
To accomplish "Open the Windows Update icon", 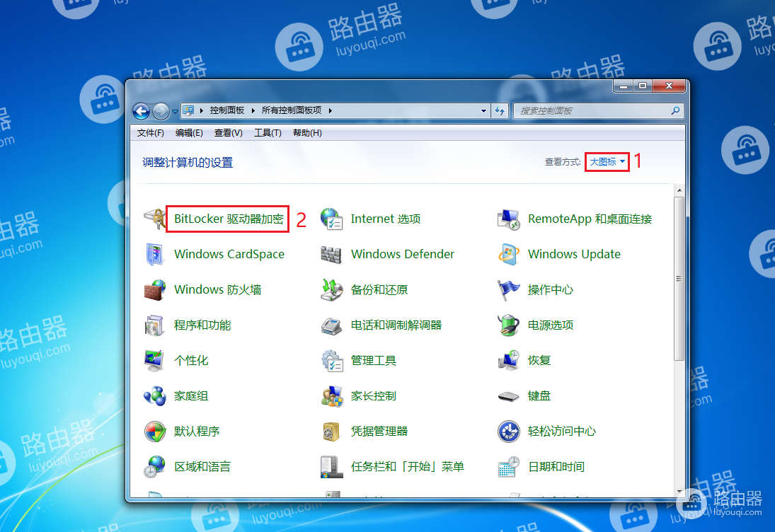I will (508, 255).
